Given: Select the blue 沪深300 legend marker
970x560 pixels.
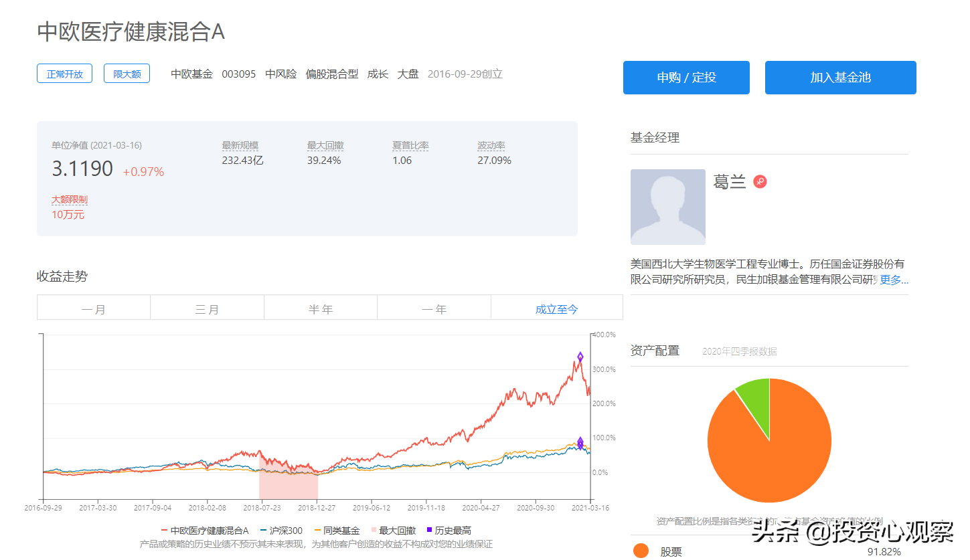Looking at the screenshot, I should pos(264,530).
